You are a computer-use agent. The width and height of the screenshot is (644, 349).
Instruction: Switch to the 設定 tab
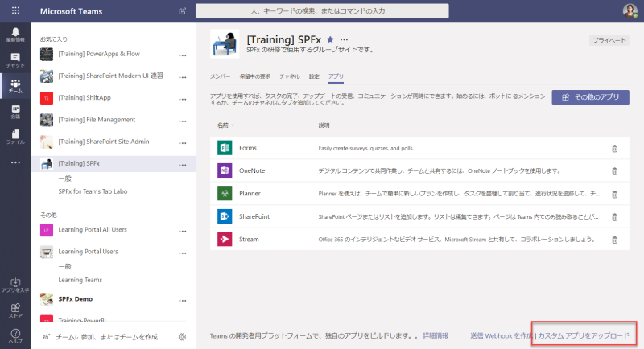(x=314, y=76)
